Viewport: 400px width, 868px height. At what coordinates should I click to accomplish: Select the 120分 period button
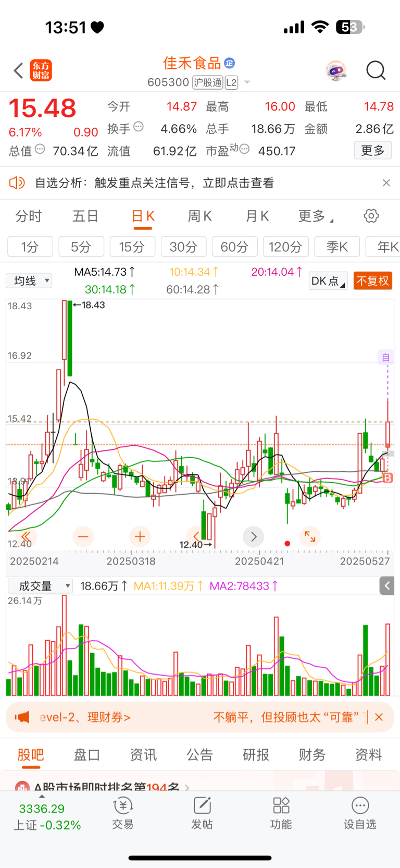286,247
